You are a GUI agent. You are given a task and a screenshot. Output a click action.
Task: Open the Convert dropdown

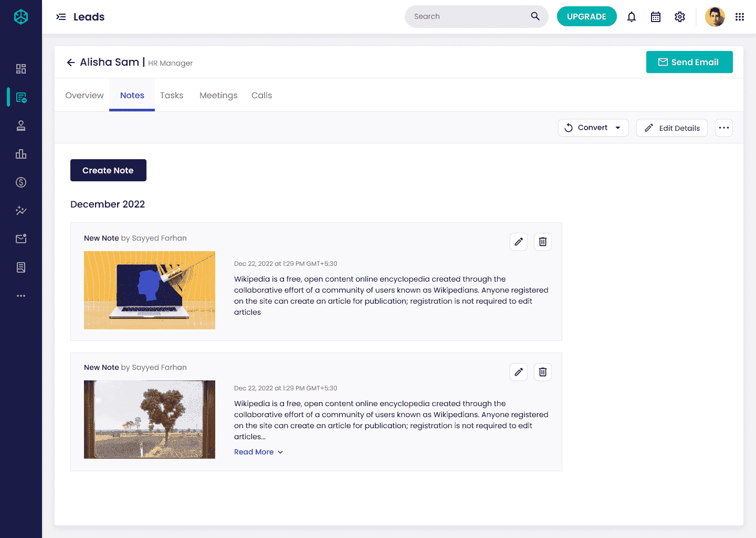tap(593, 128)
